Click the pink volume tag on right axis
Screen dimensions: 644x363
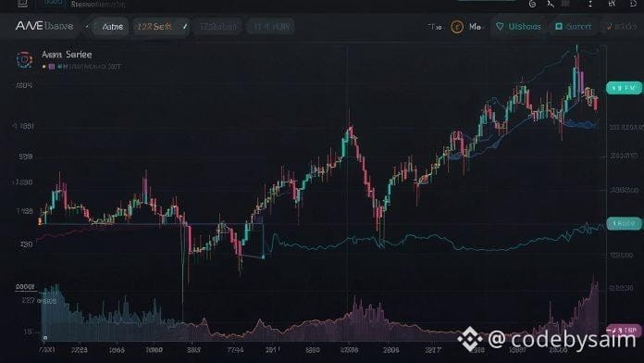(624, 330)
